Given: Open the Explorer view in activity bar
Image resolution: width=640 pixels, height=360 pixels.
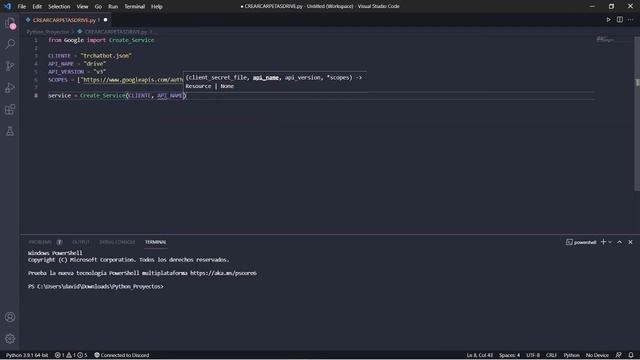Looking at the screenshot, I should pos(10,23).
